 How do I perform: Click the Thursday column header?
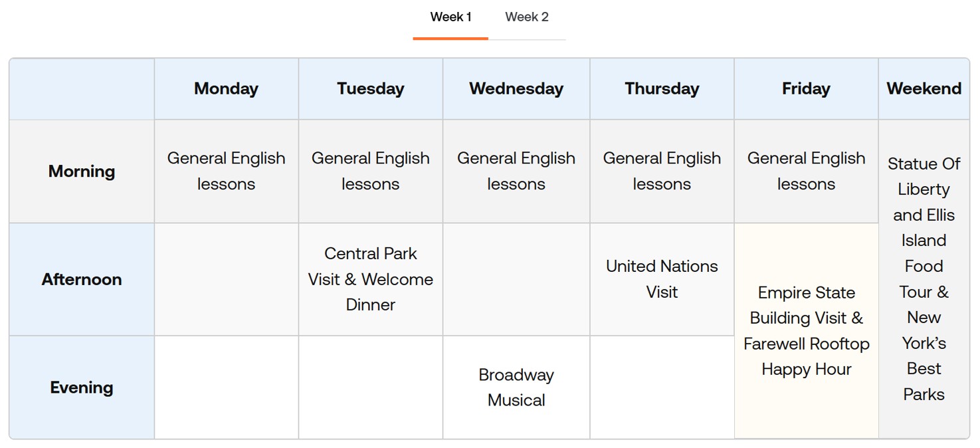[x=662, y=89]
